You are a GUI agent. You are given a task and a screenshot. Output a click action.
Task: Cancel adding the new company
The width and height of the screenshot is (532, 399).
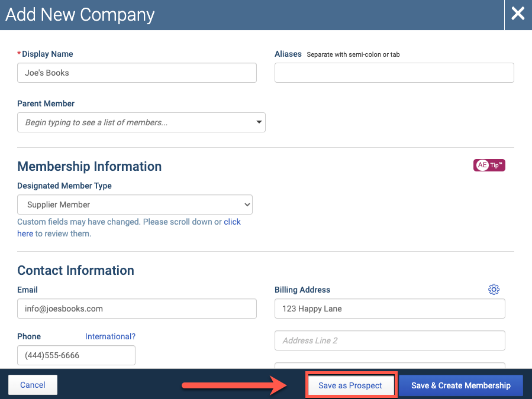pos(33,385)
